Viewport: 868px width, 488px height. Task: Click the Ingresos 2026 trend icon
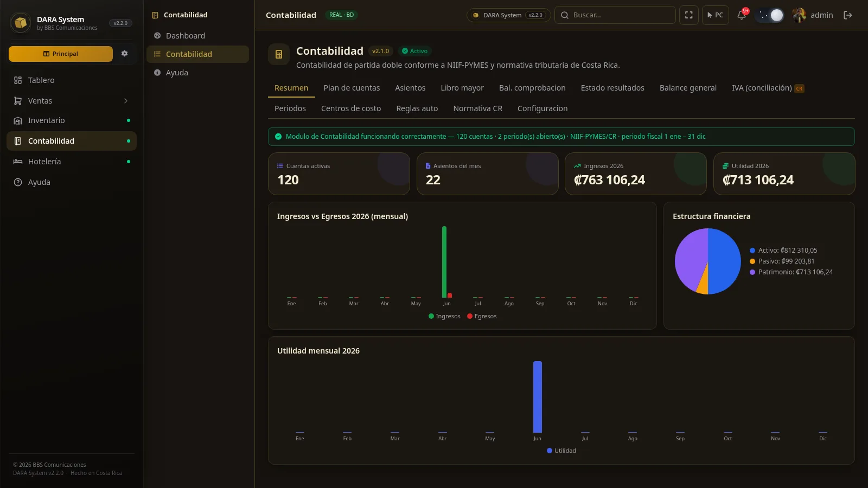click(577, 166)
